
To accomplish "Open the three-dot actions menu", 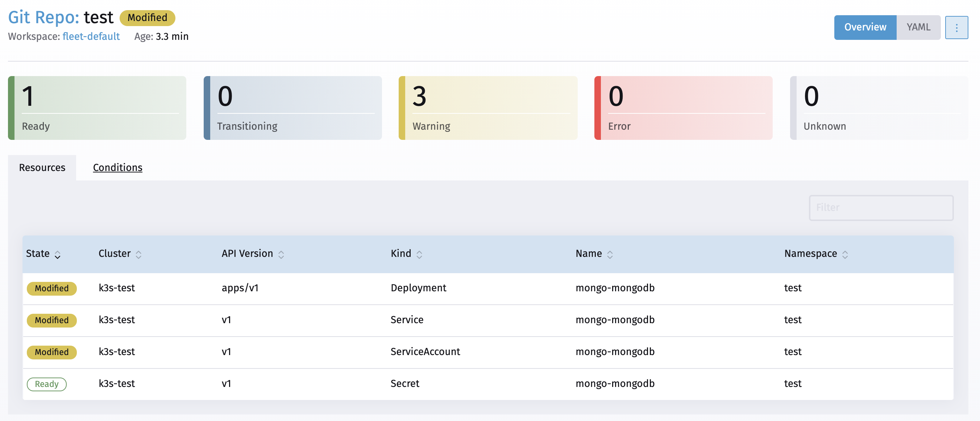I will pos(957,27).
